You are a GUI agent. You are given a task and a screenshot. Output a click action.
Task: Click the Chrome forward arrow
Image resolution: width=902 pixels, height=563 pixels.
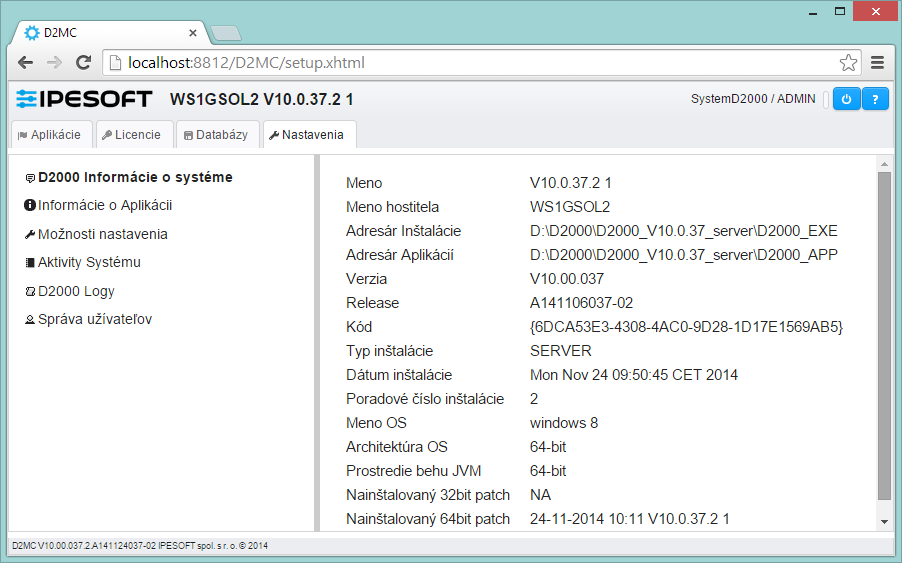[54, 63]
